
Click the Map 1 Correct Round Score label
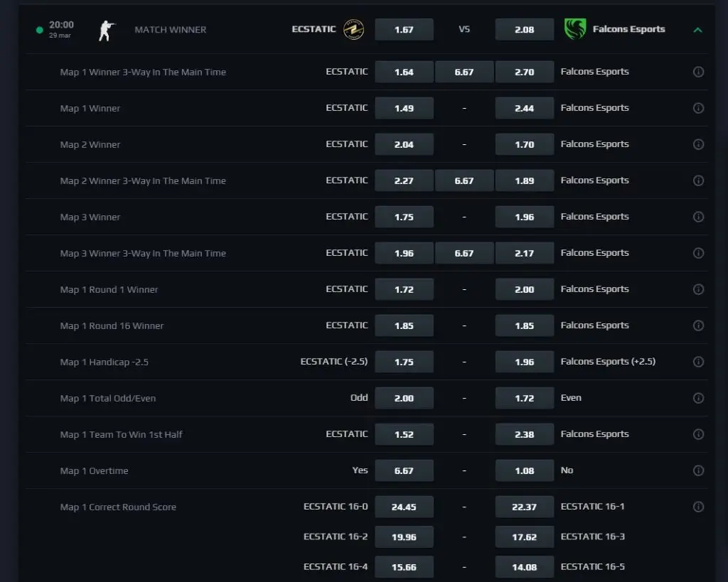(118, 507)
